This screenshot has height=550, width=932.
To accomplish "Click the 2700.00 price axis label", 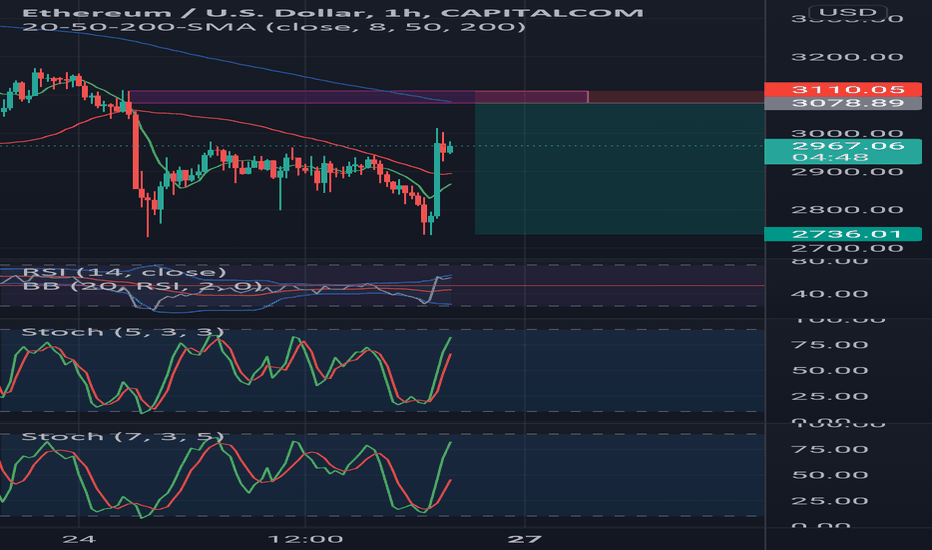I will pos(847,249).
